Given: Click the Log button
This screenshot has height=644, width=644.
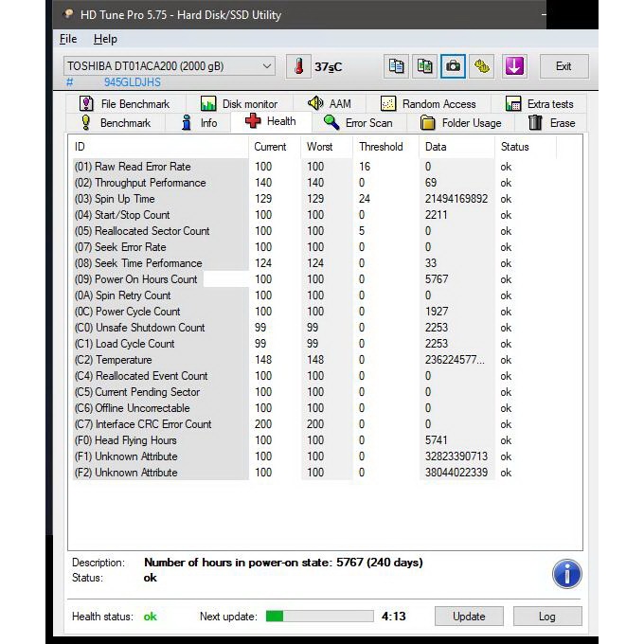Looking at the screenshot, I should 546,616.
